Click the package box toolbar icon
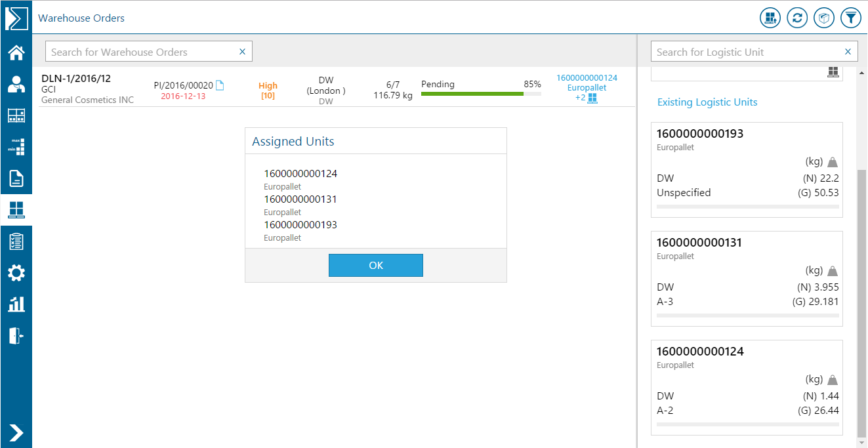Image resolution: width=868 pixels, height=448 pixels. point(824,18)
